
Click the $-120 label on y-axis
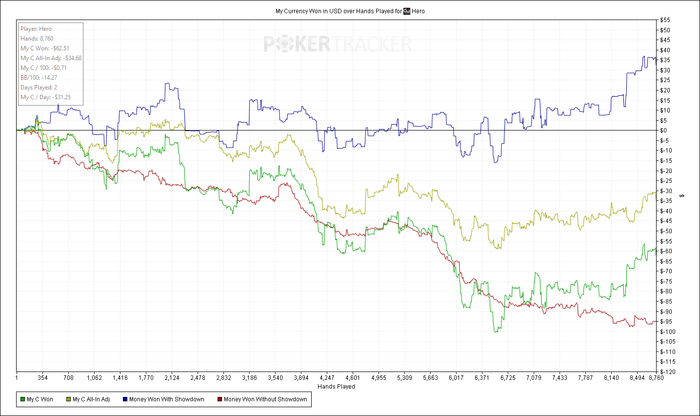pos(667,371)
